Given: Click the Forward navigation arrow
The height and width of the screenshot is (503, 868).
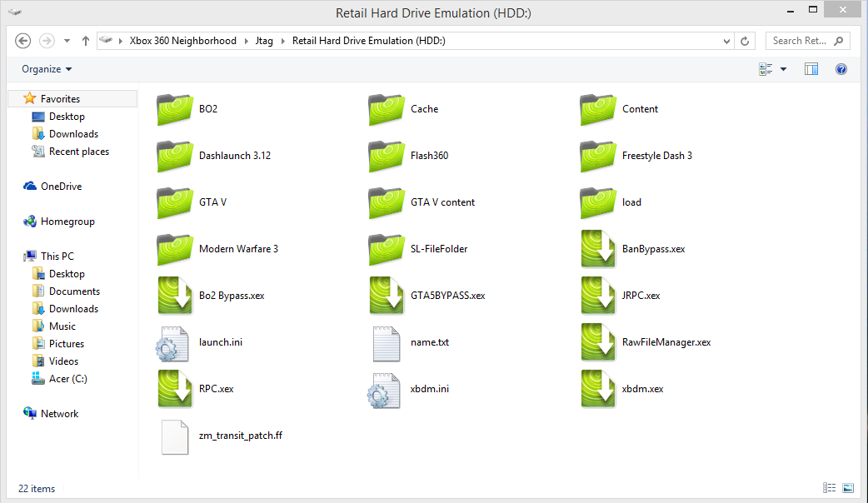Looking at the screenshot, I should 47,41.
